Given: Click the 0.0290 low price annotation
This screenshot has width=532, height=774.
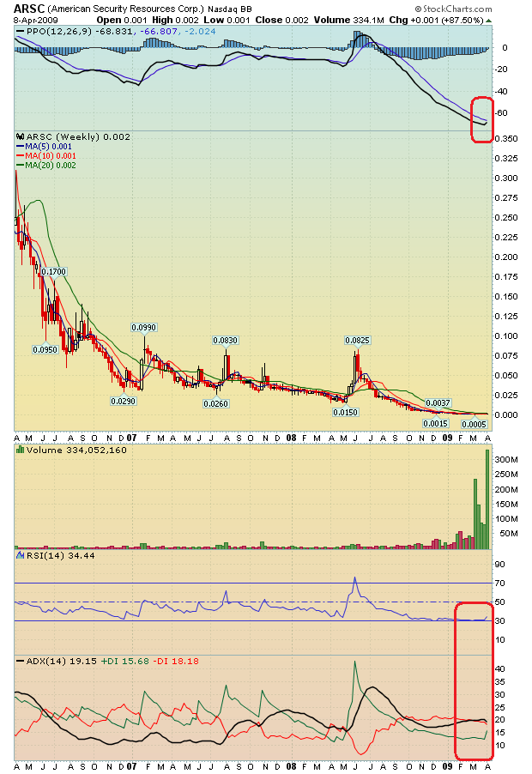Looking at the screenshot, I should click(124, 401).
